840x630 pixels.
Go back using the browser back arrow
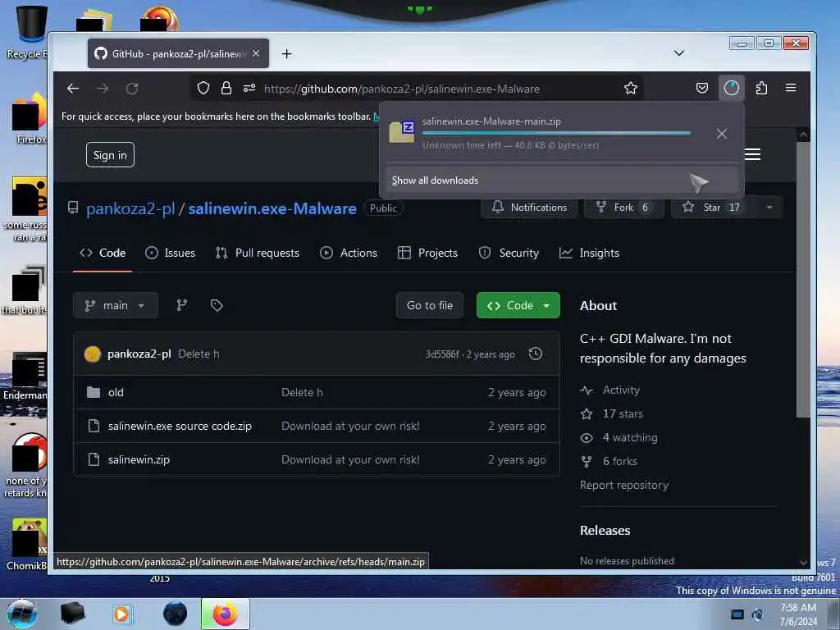click(x=73, y=89)
